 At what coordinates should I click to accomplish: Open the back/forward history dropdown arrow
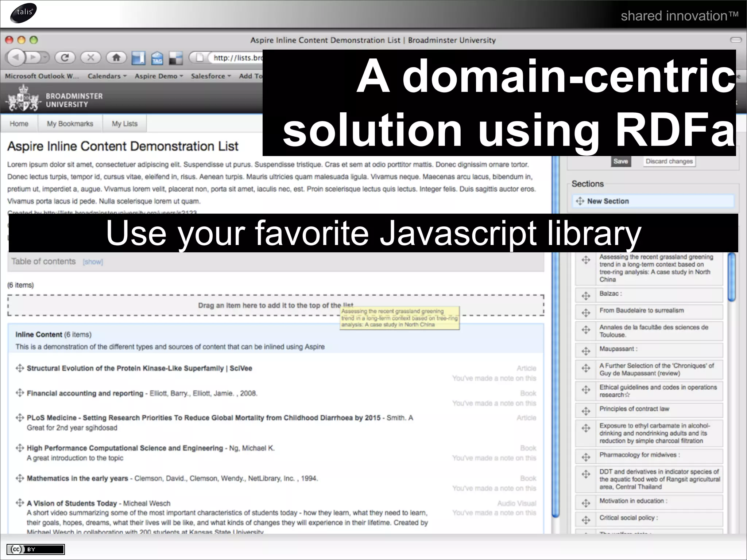(x=45, y=58)
